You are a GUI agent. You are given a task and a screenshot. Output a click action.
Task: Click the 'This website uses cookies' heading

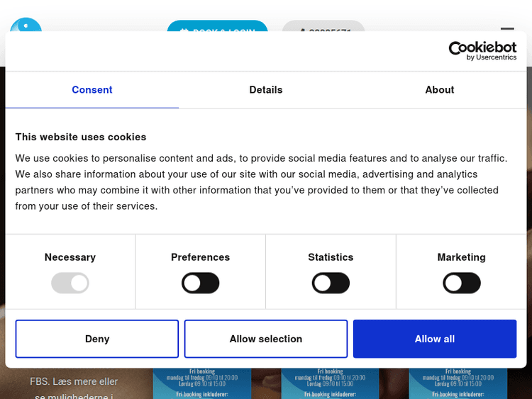click(81, 137)
